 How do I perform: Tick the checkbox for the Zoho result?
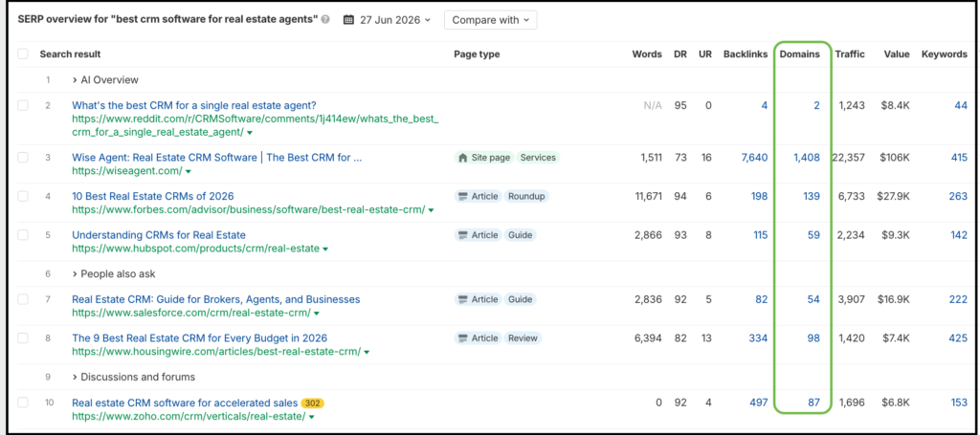tap(23, 402)
